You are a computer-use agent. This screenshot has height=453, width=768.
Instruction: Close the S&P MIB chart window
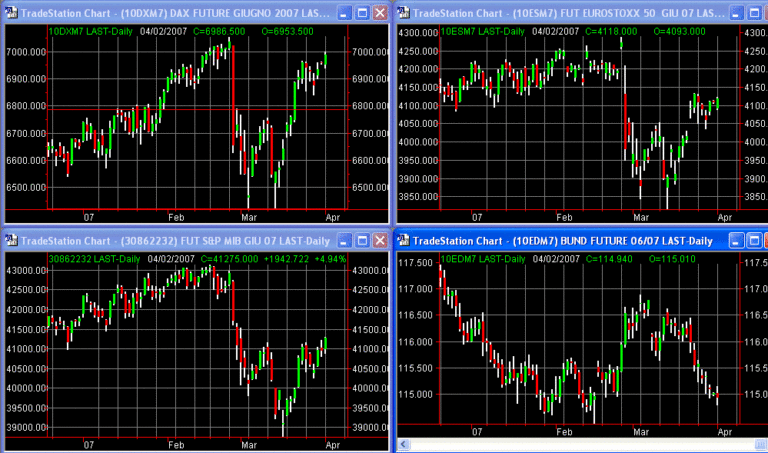tap(379, 240)
